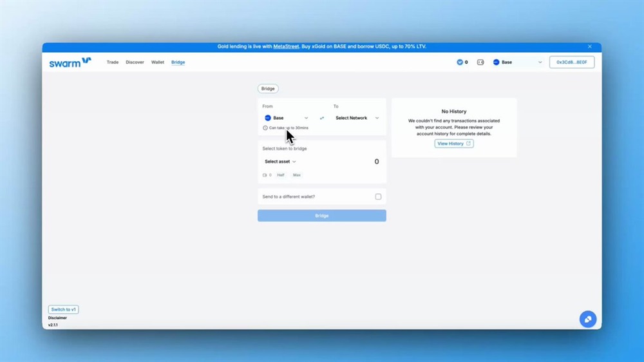
Task: Open the floating chat support bubble
Action: pos(587,319)
